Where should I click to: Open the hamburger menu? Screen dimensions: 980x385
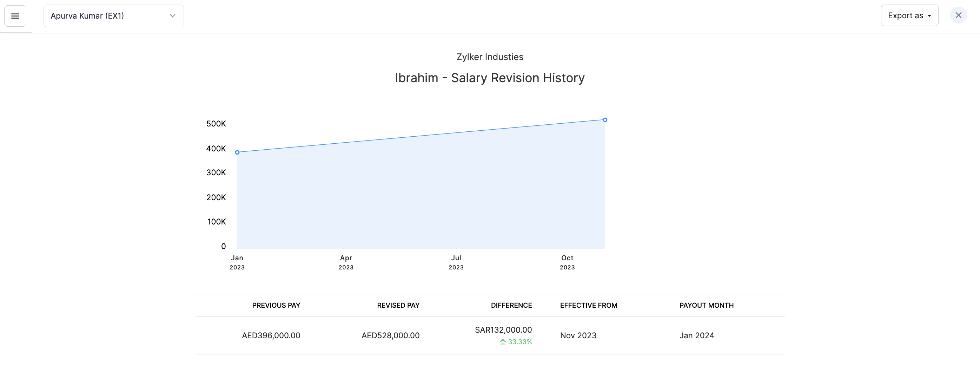(x=15, y=16)
